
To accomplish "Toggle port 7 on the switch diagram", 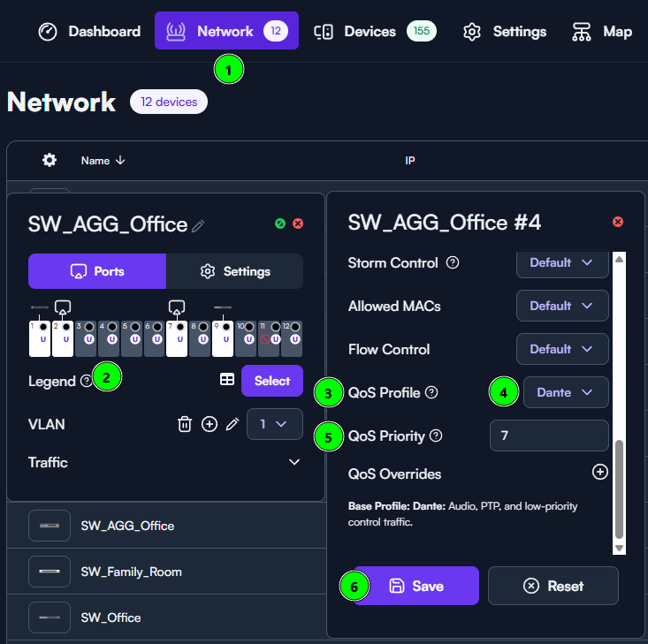I will click(x=177, y=338).
